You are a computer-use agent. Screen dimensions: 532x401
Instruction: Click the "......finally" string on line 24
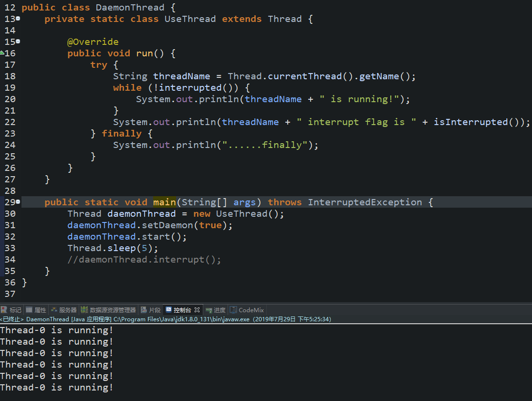[x=265, y=145]
